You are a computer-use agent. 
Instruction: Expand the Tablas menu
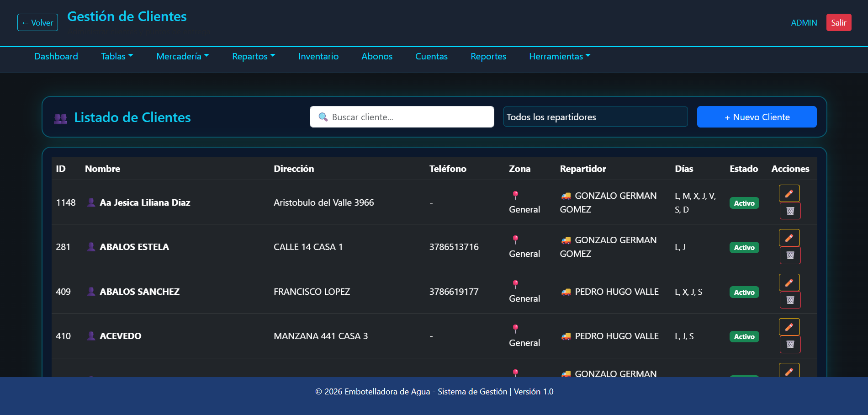(117, 56)
